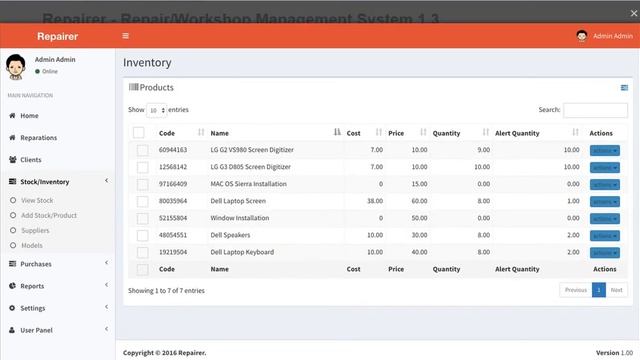This screenshot has height=360, width=640.
Task: Select View Stock submenu item
Action: tap(37, 200)
